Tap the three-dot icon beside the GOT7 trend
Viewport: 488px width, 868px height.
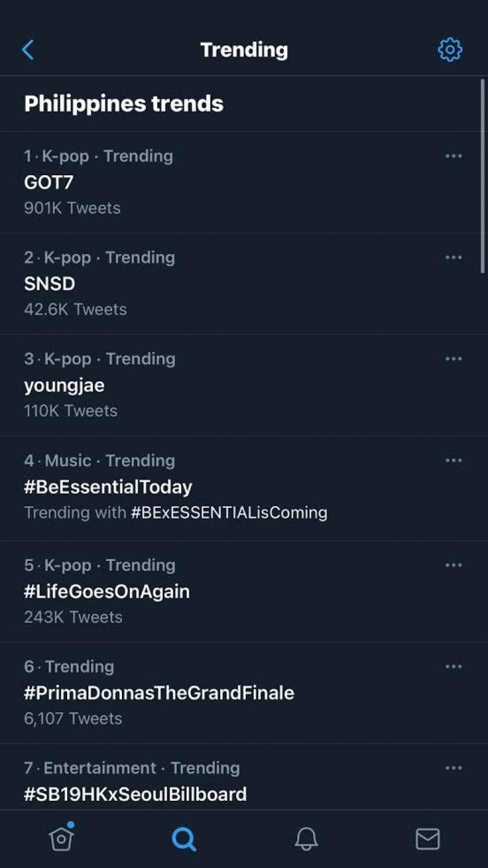(454, 156)
